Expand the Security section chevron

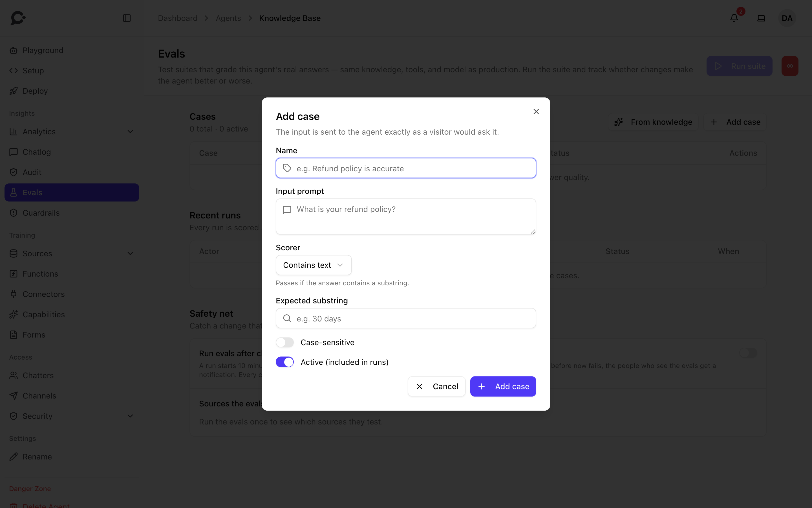[x=130, y=416]
